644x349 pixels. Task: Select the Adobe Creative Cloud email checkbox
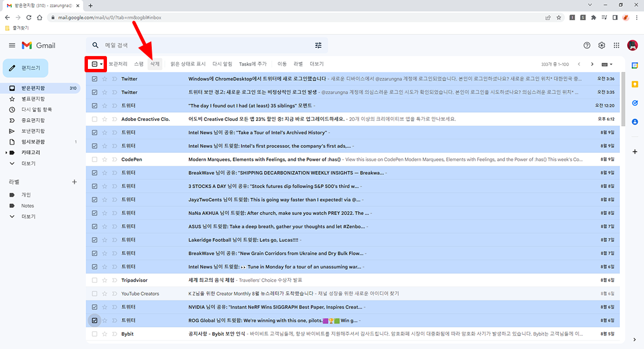[x=95, y=119]
